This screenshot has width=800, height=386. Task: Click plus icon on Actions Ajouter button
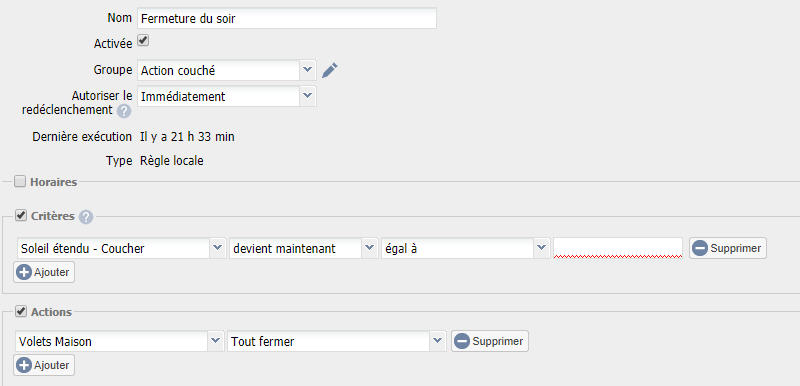pos(24,365)
